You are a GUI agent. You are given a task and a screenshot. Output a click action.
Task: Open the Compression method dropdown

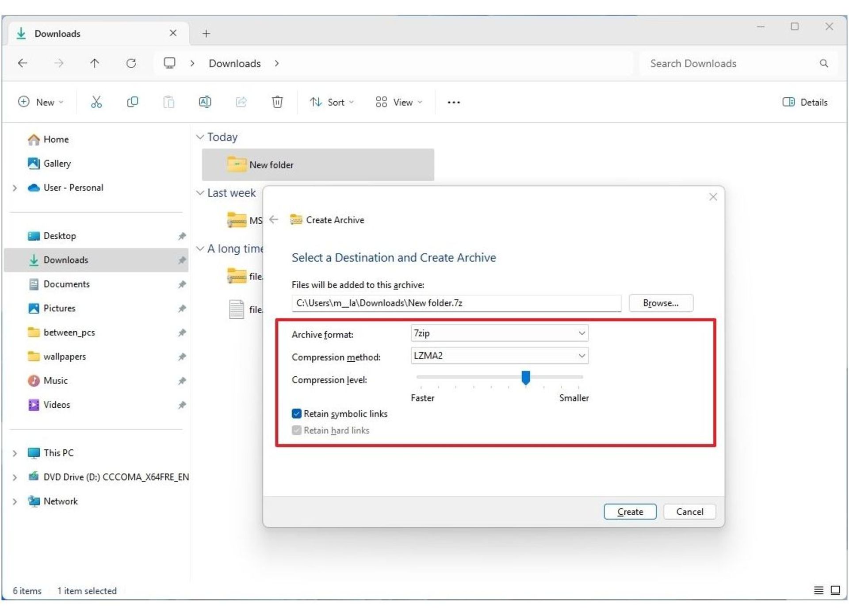pos(499,356)
